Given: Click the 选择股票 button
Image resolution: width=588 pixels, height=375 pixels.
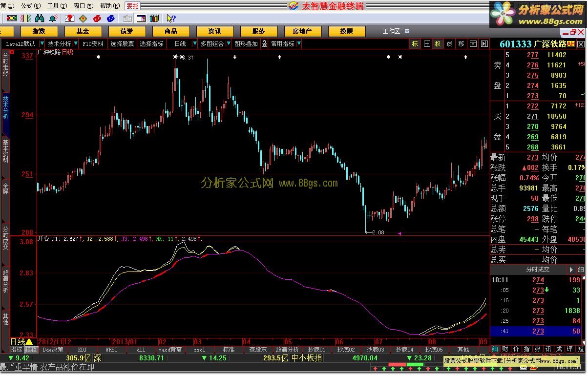Looking at the screenshot, I should coord(122,43).
